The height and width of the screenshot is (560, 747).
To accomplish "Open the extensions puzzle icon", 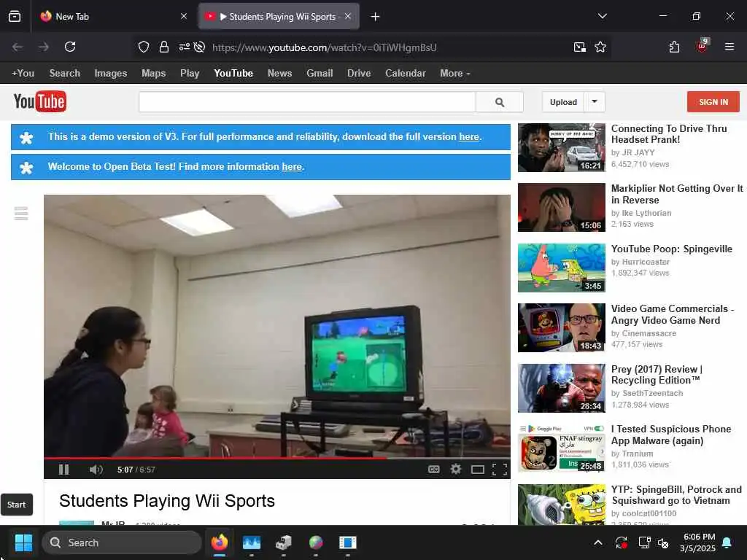I will tap(674, 47).
